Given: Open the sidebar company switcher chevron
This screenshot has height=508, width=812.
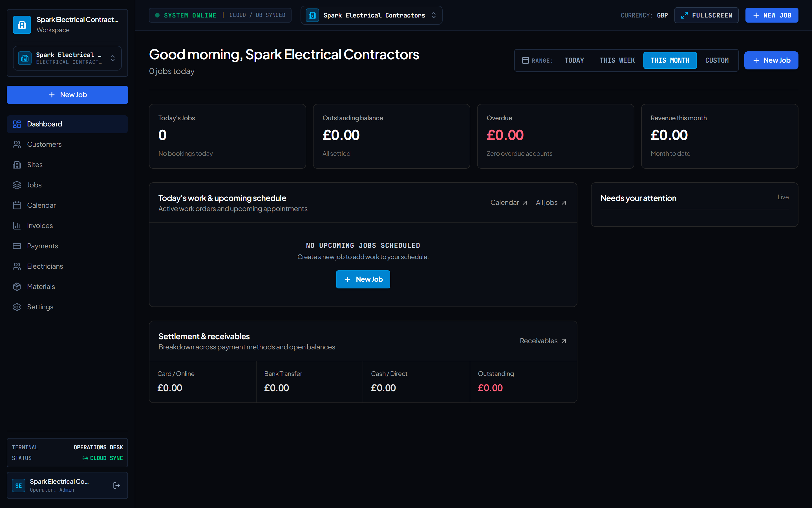Looking at the screenshot, I should tap(113, 58).
